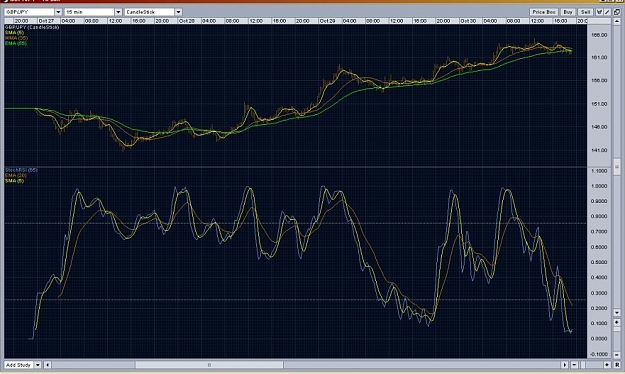Click the horizontal zoom slider handle

tap(583, 365)
